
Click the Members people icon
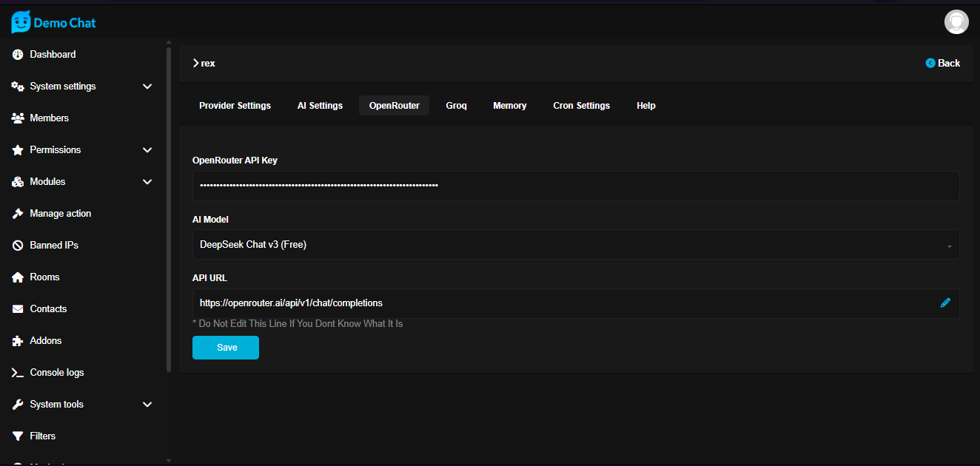(x=18, y=118)
